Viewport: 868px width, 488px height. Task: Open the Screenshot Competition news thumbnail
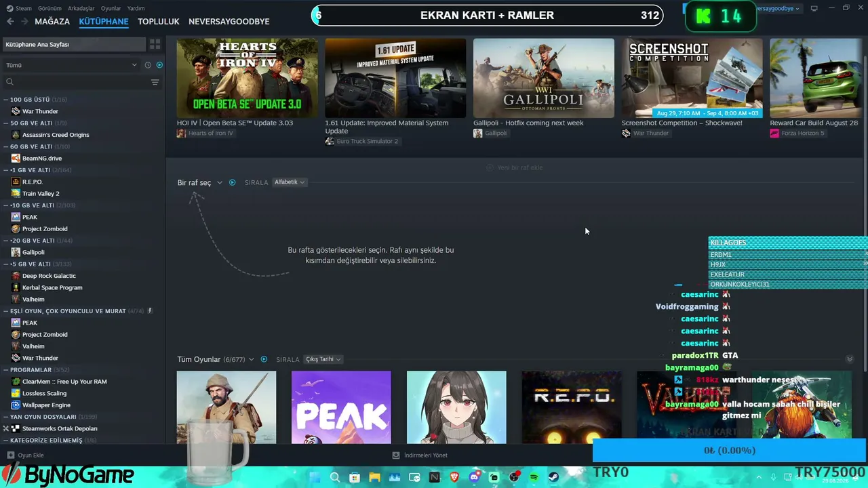(692, 78)
